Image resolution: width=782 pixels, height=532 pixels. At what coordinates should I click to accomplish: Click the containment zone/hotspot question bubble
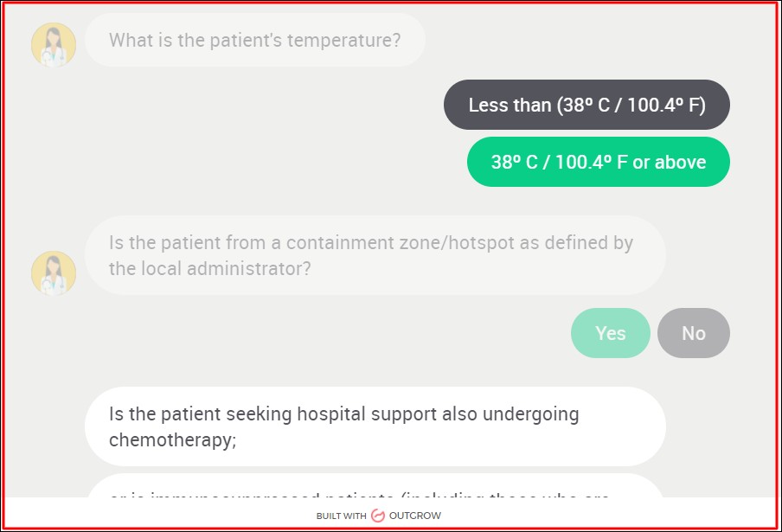tap(375, 255)
